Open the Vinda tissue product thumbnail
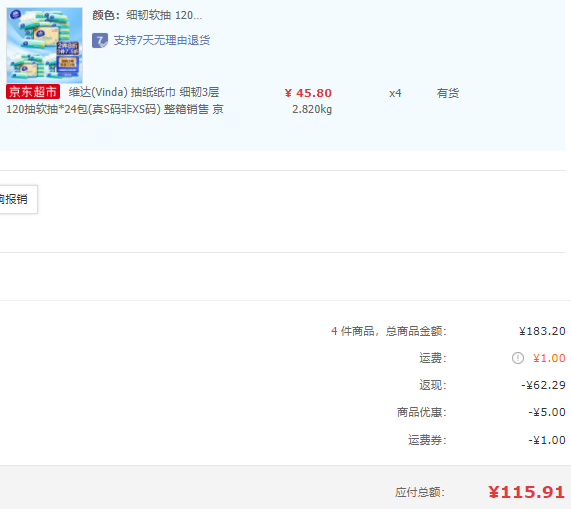This screenshot has width=571, height=509. point(44,45)
